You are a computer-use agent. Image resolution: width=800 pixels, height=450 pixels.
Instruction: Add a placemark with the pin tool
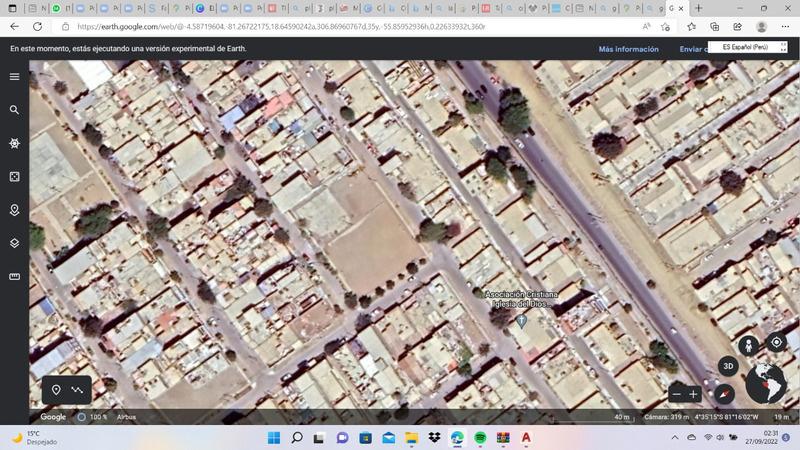(x=56, y=390)
